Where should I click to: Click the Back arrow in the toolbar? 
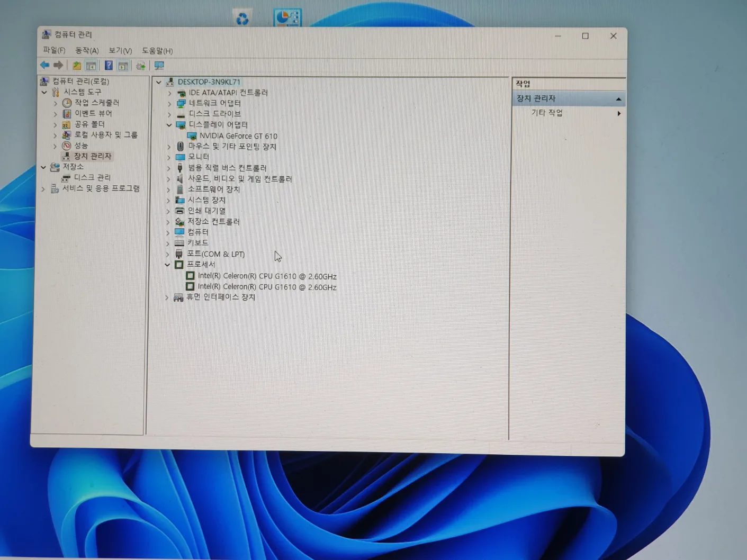click(44, 65)
